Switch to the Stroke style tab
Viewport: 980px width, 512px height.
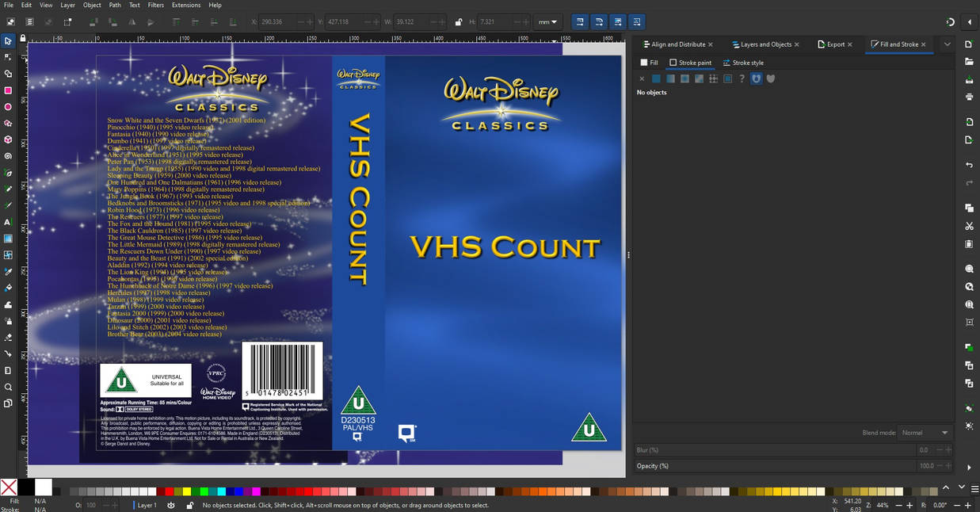pos(743,63)
